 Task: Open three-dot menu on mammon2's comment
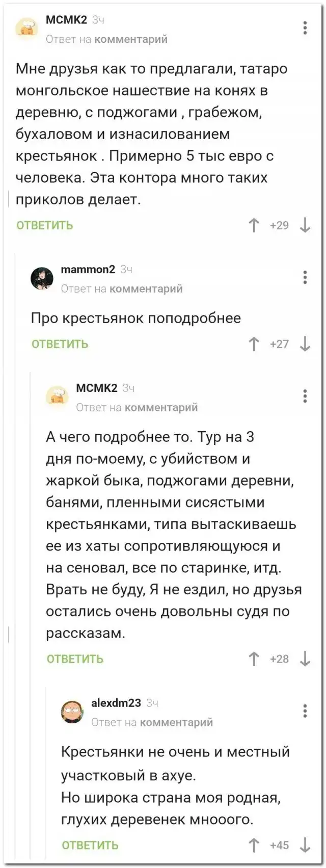[x=305, y=277]
